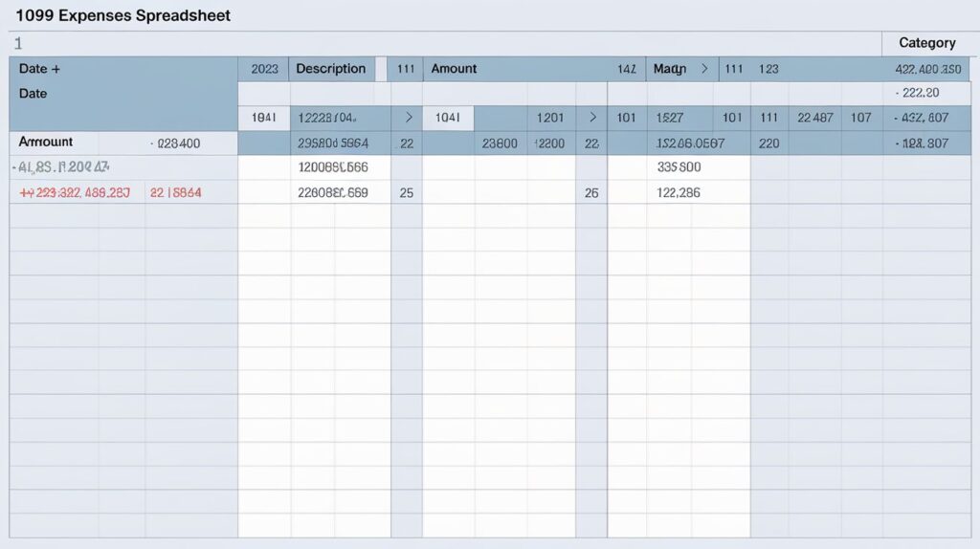This screenshot has height=549, width=980.
Task: Click the '29580d 5664' cell
Action: tap(332, 143)
